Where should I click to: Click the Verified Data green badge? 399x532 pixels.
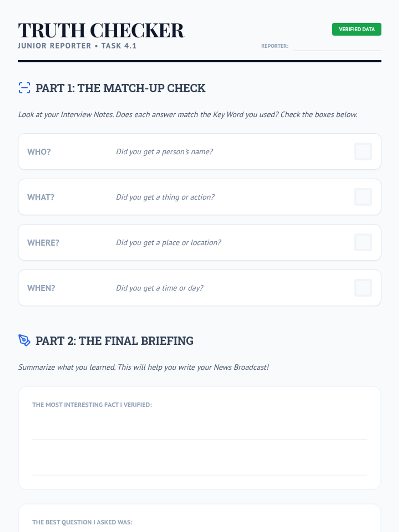point(356,29)
